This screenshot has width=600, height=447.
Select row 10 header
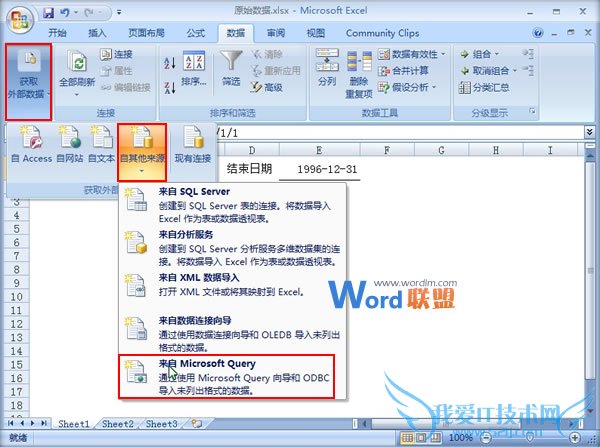[x=16, y=297]
